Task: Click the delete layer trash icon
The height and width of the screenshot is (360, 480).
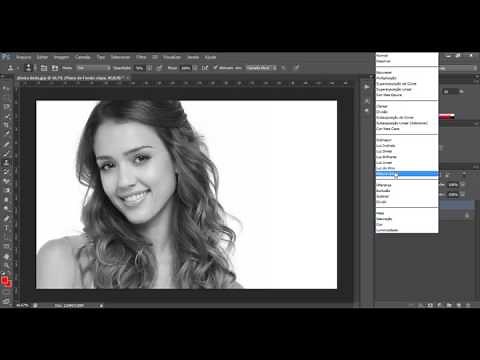Action: point(468,305)
